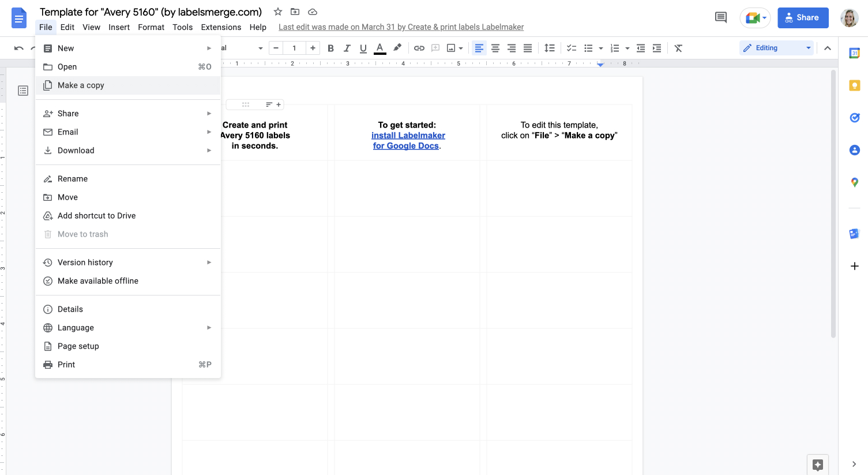Image resolution: width=868 pixels, height=475 pixels.
Task: Hide the side panel with the arrow
Action: point(854,464)
